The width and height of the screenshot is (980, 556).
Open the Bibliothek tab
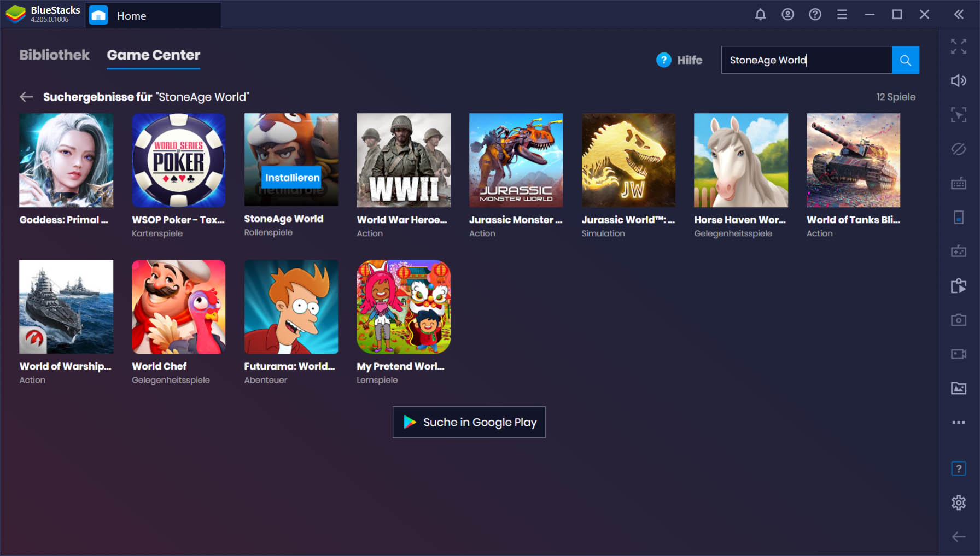point(54,55)
